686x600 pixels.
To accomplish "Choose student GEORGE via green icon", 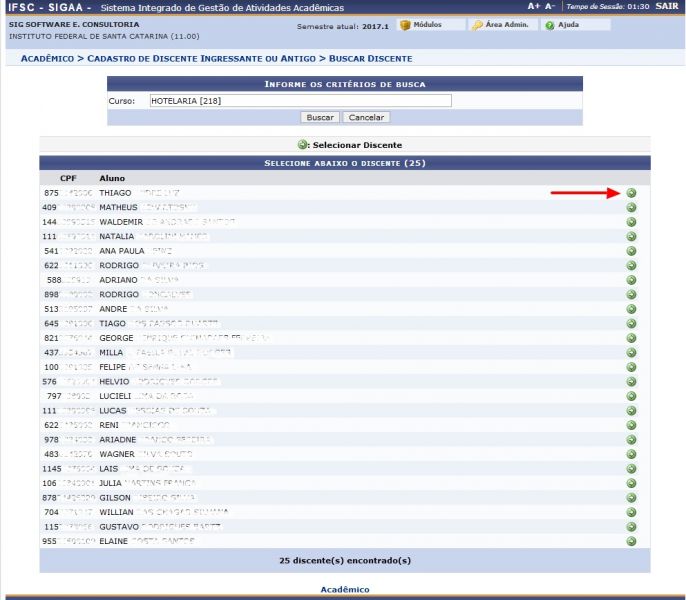I will click(x=631, y=338).
